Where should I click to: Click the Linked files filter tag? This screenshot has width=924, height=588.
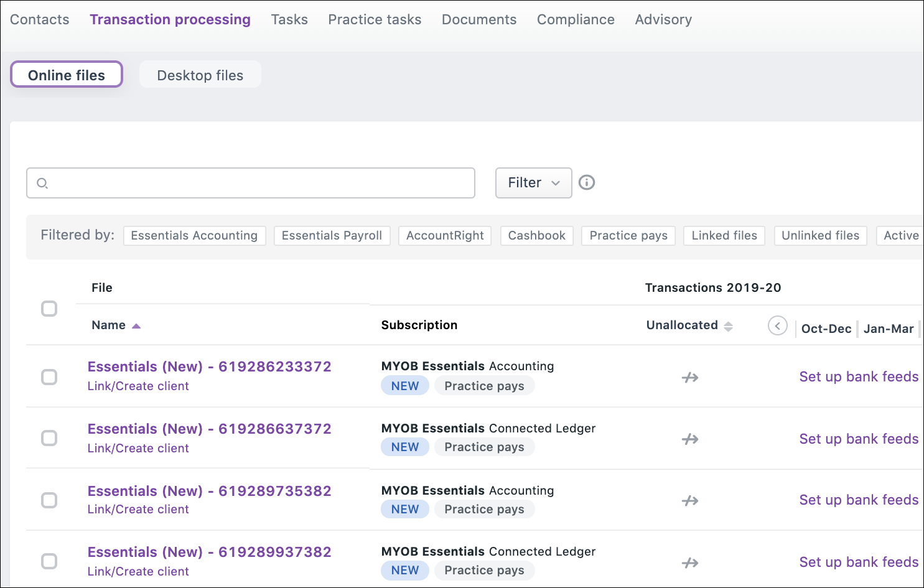point(724,235)
